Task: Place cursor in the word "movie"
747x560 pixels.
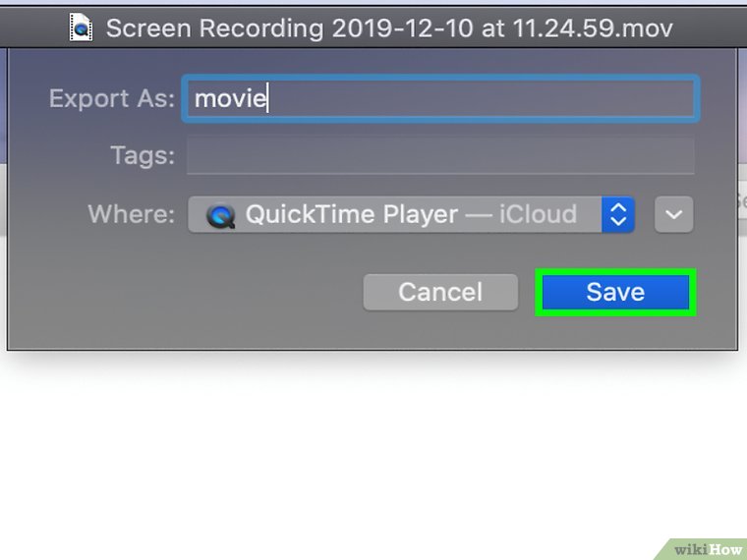Action: pos(230,98)
